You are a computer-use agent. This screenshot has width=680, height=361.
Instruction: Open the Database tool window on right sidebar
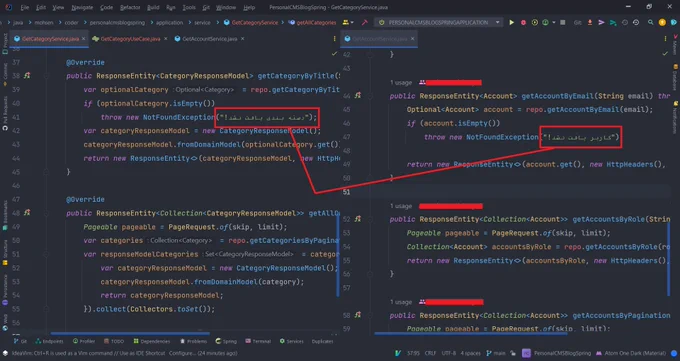coord(675,78)
